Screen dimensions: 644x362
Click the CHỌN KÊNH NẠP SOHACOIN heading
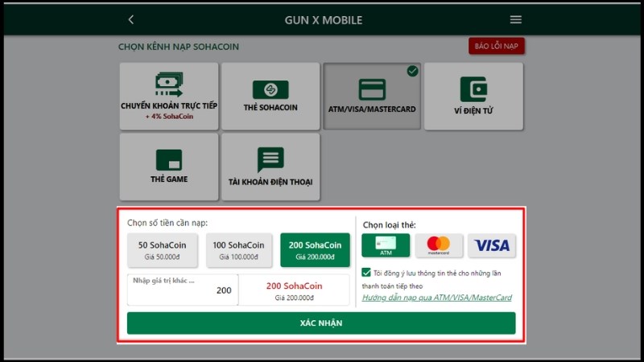(x=179, y=47)
